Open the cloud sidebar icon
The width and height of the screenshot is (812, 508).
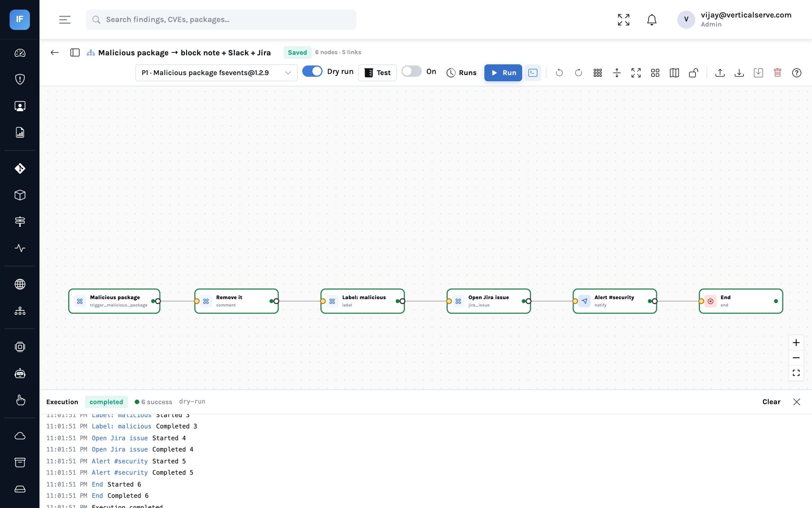(x=20, y=436)
